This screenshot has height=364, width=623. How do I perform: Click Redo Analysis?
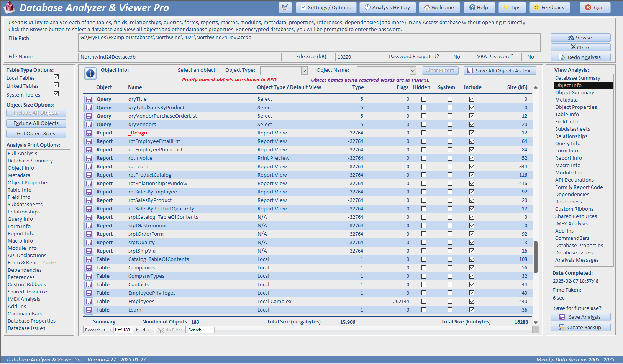[580, 57]
